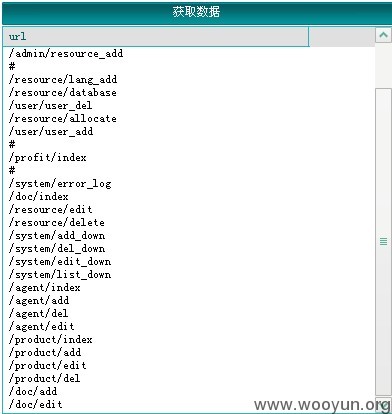The width and height of the screenshot is (392, 414).
Task: Select the /system/del_down row
Action: click(x=57, y=249)
